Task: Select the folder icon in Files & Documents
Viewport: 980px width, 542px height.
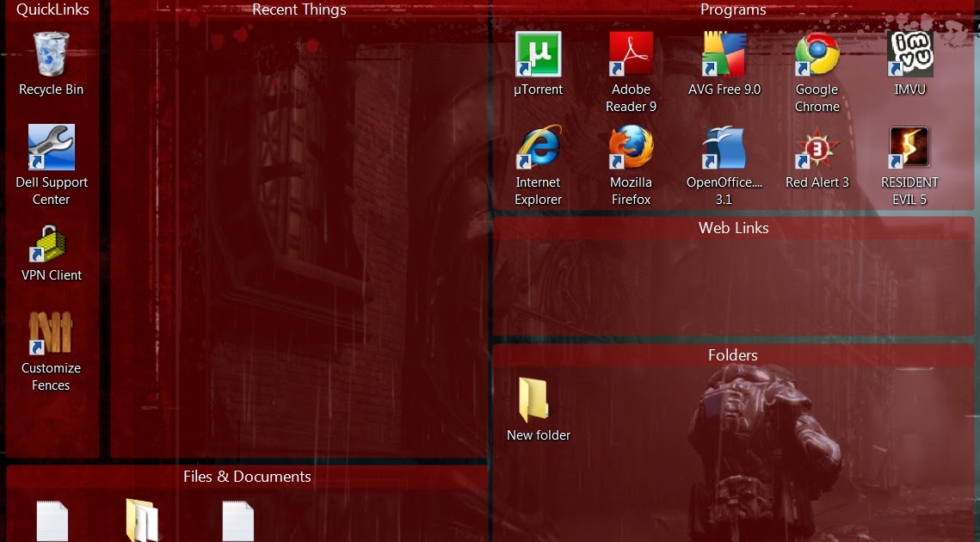Action: click(142, 520)
